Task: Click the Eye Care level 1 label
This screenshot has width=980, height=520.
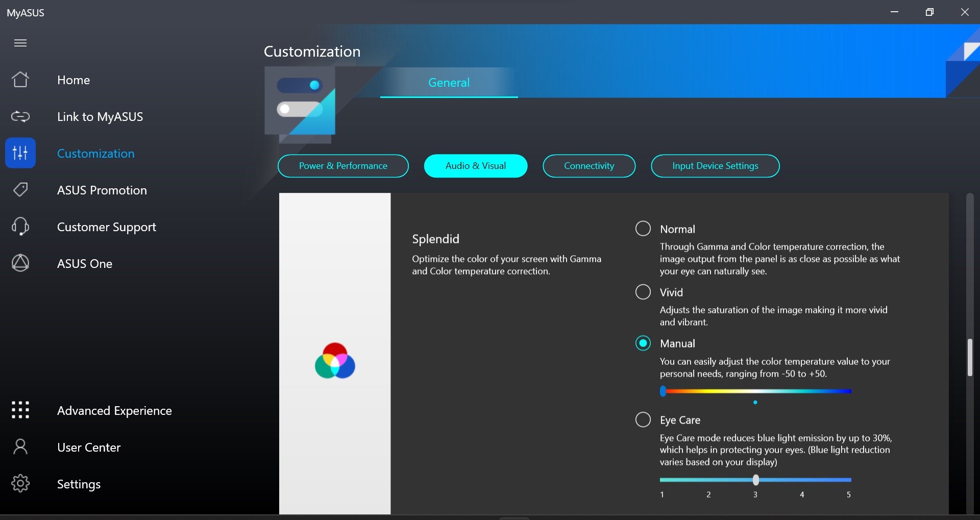Action: click(662, 494)
